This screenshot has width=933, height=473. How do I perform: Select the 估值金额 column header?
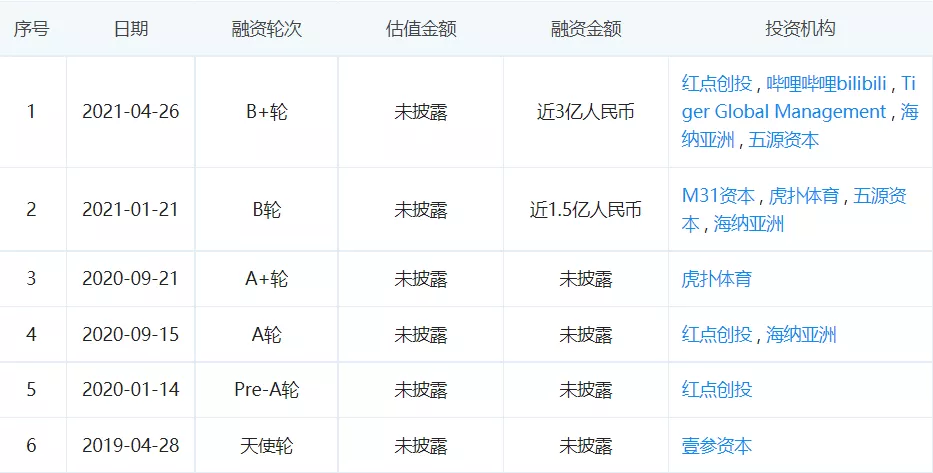(x=421, y=29)
